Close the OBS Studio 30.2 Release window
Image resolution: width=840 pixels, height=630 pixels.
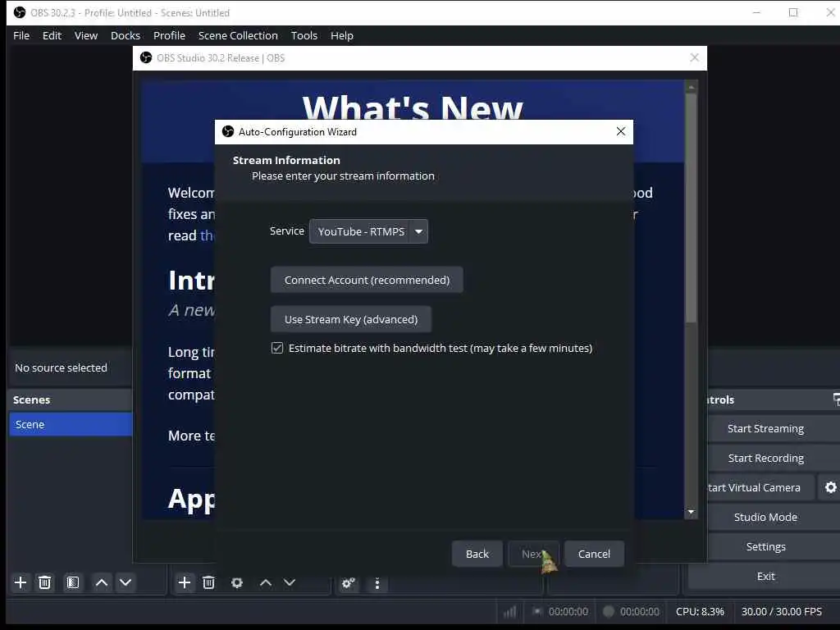point(694,57)
